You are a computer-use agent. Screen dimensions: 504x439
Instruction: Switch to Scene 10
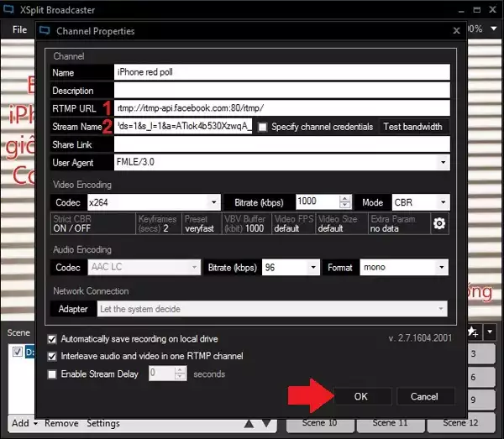coord(320,425)
